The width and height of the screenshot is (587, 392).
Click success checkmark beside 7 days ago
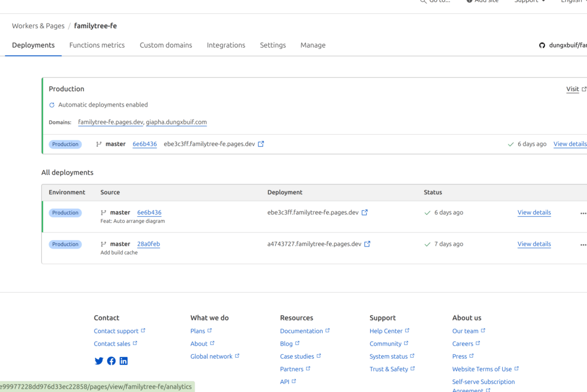pyautogui.click(x=428, y=244)
